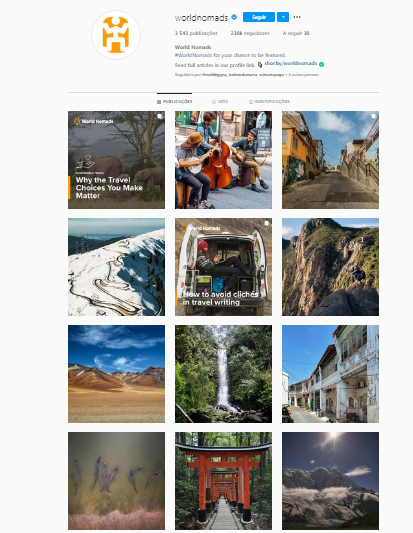The image size is (413, 533).
Task: Open the 'How to avoid clichés' van post
Action: [223, 267]
